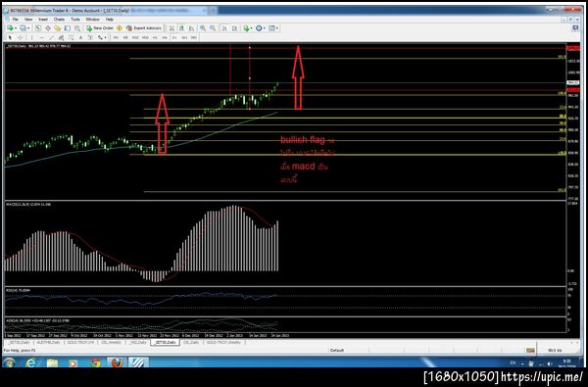Expand the New Chart dropdown arrow

(16, 28)
